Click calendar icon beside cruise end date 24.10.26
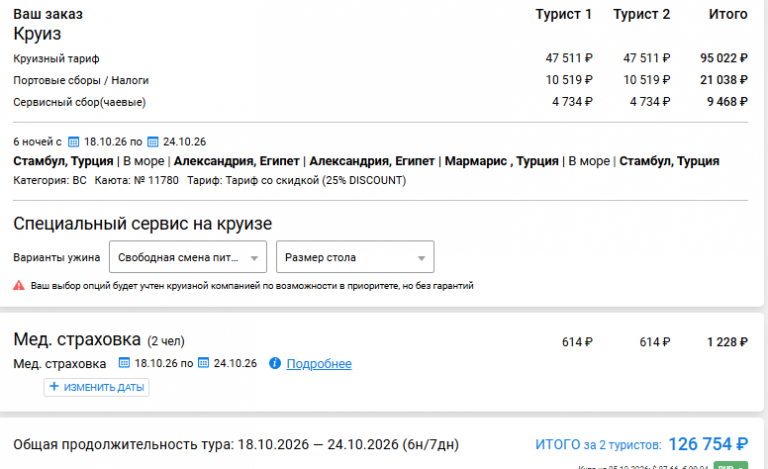The width and height of the screenshot is (768, 469). click(153, 142)
